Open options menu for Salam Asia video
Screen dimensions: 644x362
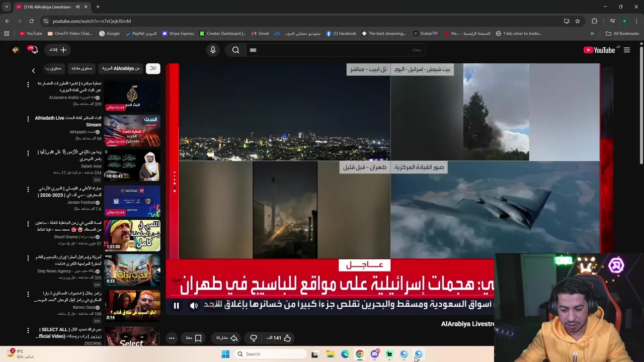[28, 153]
